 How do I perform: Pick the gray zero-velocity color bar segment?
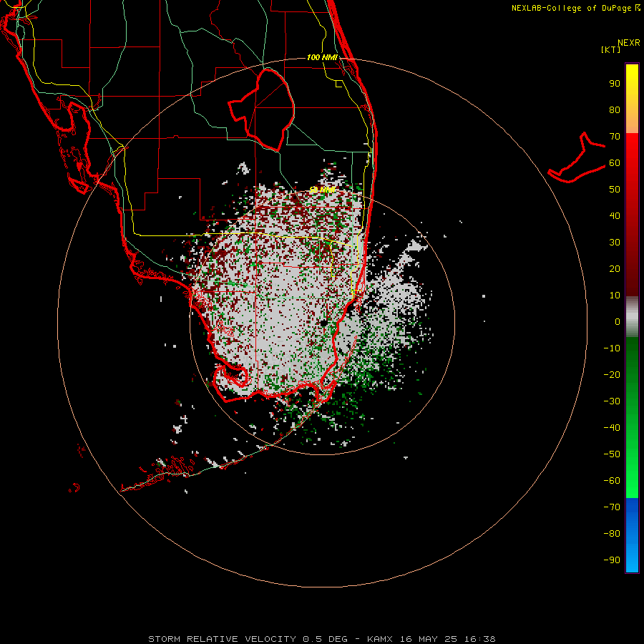point(632,317)
